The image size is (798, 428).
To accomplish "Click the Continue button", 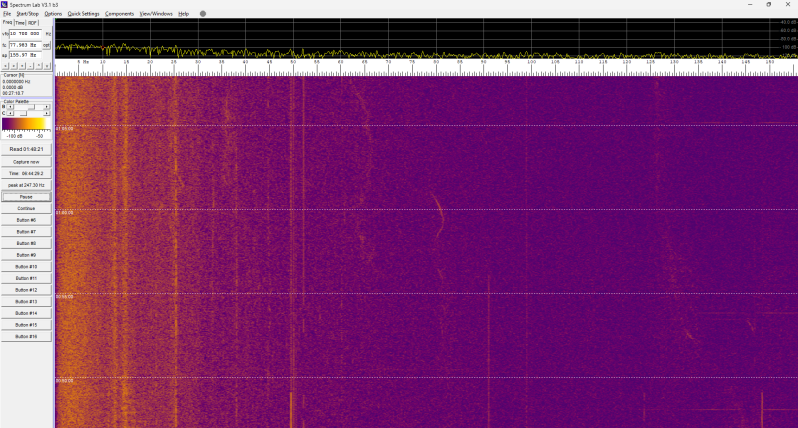I will point(26,209).
